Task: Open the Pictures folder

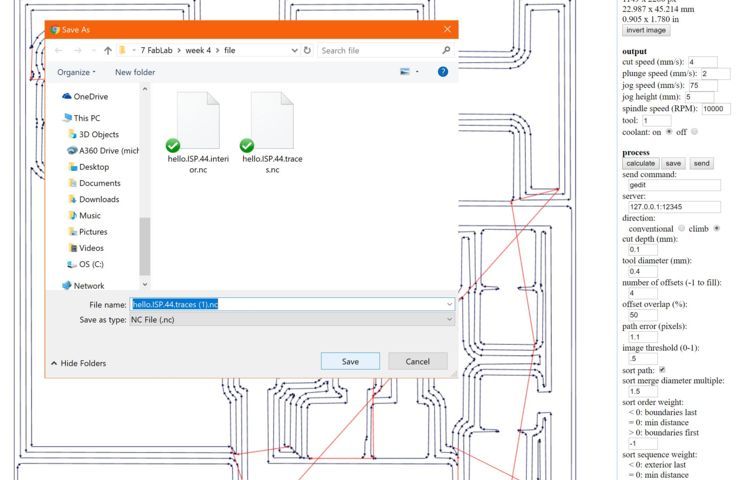Action: 88,232
